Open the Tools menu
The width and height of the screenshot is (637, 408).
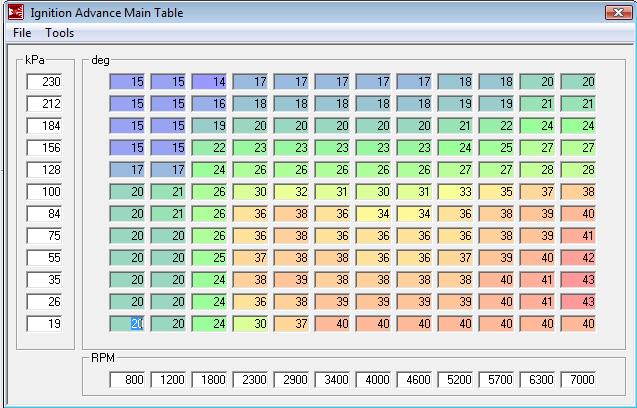pos(59,33)
